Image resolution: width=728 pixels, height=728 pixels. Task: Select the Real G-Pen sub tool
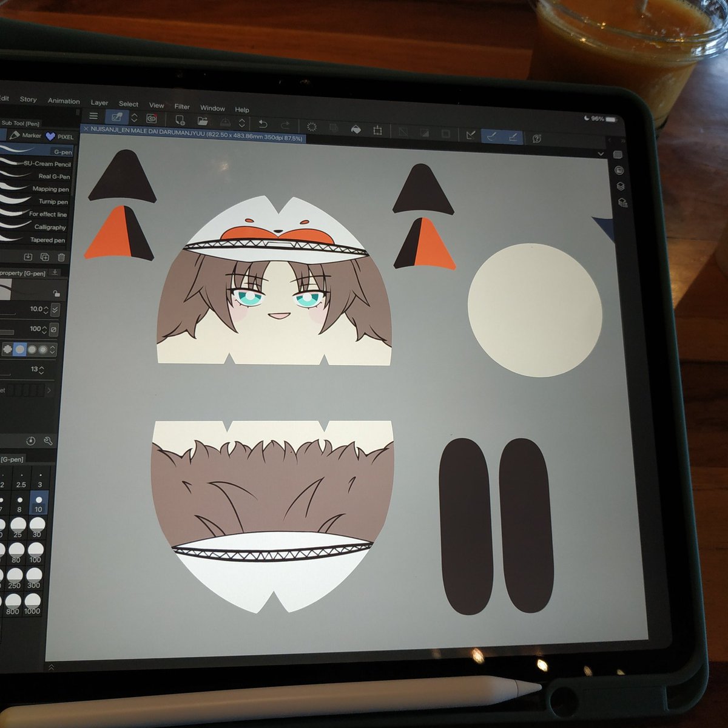[x=36, y=176]
